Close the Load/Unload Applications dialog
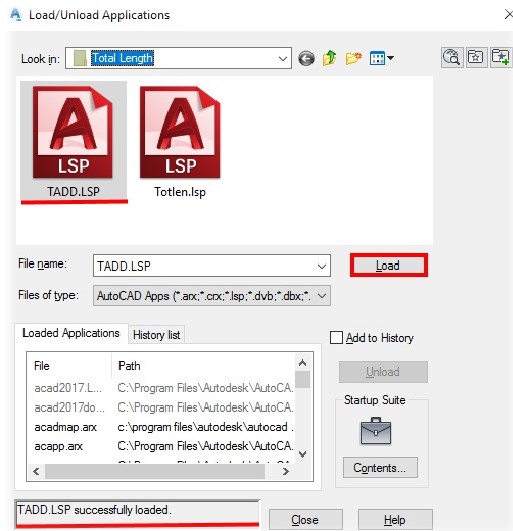This screenshot has width=513, height=531. tap(508, 15)
